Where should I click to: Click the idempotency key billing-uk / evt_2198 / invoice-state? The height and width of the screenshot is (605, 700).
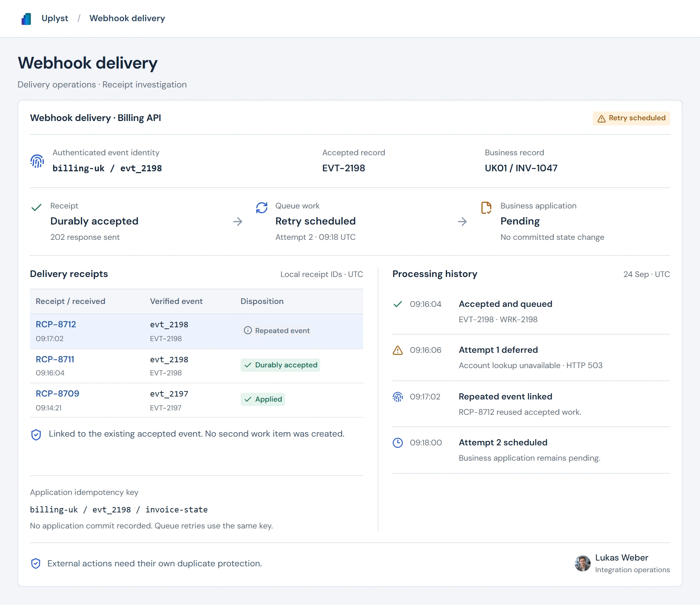(x=119, y=510)
